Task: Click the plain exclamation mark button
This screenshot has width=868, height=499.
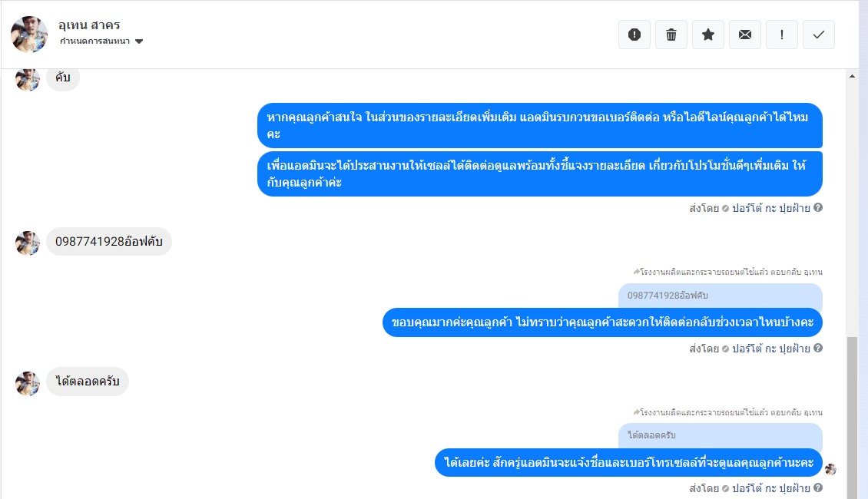Action: pos(782,35)
